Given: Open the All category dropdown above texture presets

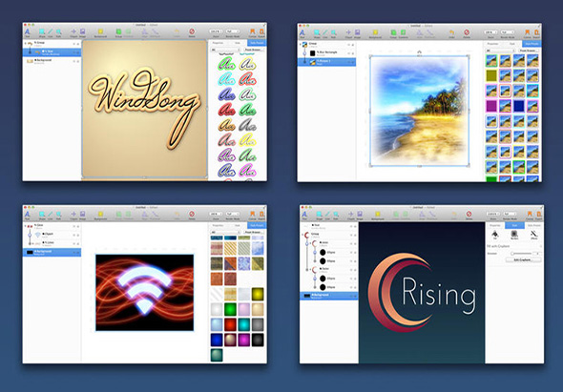Looking at the screenshot, I should click(x=225, y=233).
